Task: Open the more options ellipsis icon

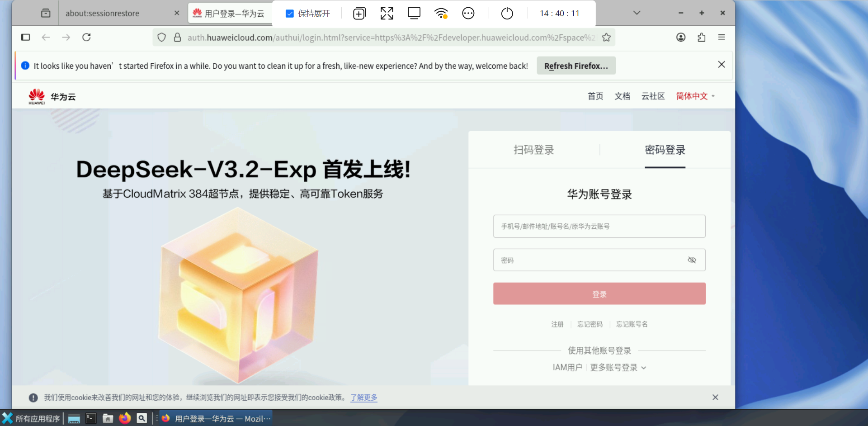Action: pyautogui.click(x=468, y=14)
